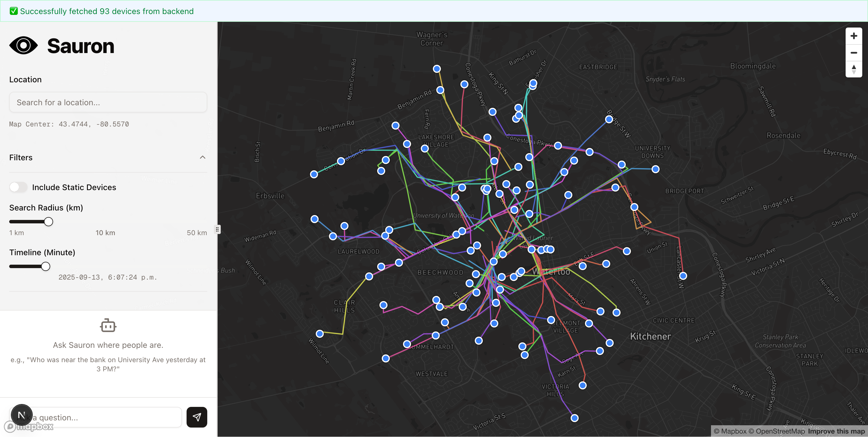The image size is (868, 437).
Task: Click the green success checkmark icon
Action: (13, 11)
